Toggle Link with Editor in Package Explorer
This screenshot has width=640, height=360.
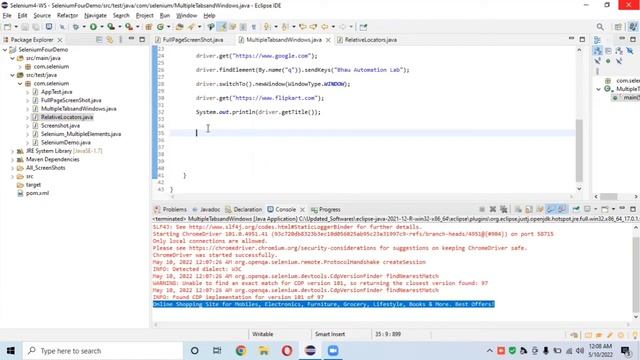pyautogui.click(x=109, y=40)
